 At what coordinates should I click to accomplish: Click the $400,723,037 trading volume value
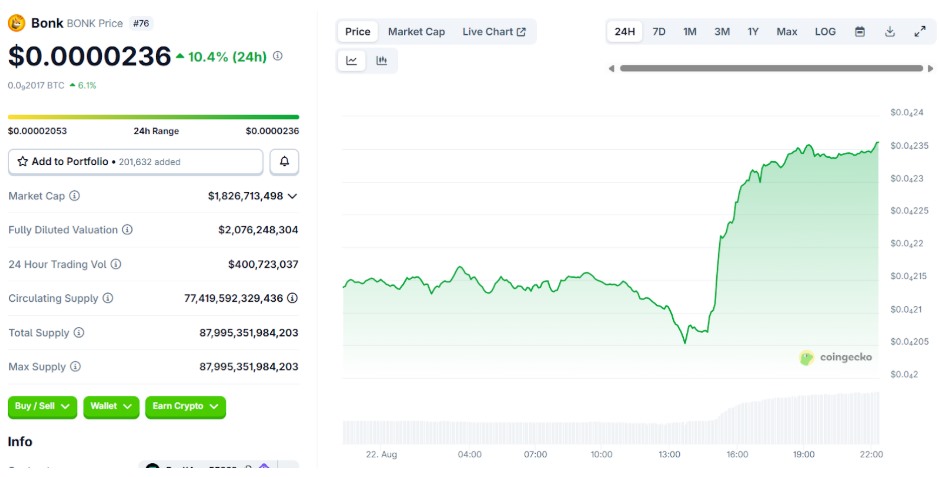pyautogui.click(x=263, y=264)
